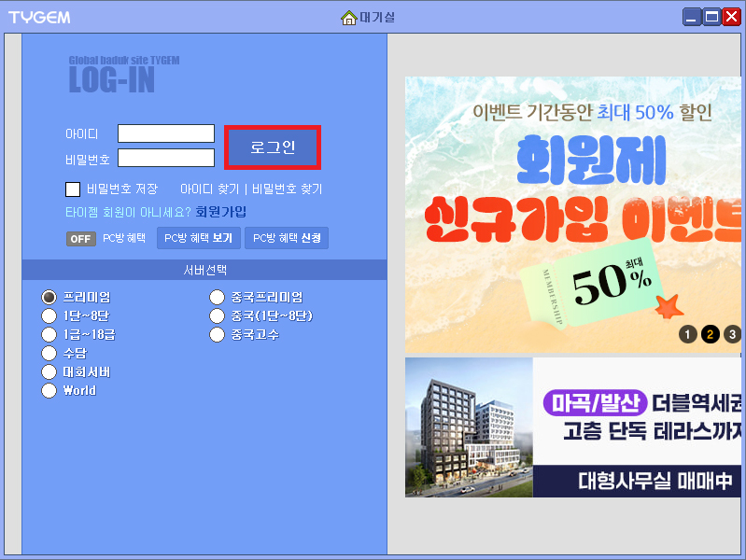The height and width of the screenshot is (560, 746).
Task: Click the TYGEM logo in the title bar
Action: pyautogui.click(x=39, y=18)
